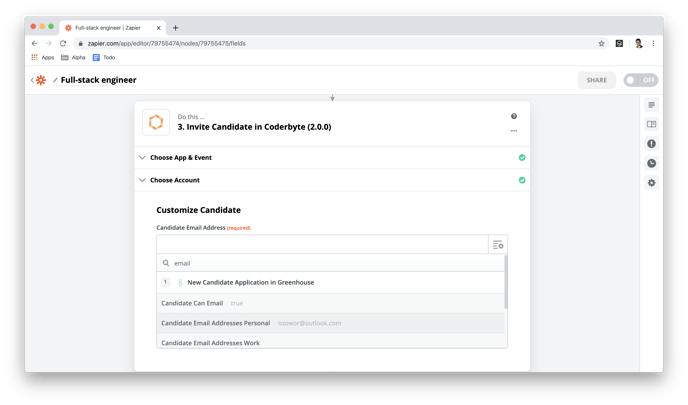688x405 pixels.
Task: Open the Apps grid shortcut in bookmarks bar
Action: pos(42,57)
